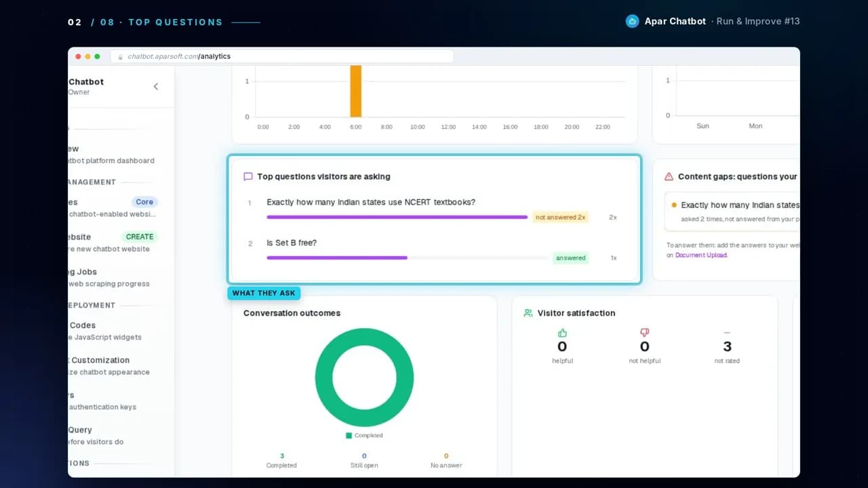The width and height of the screenshot is (868, 488).
Task: Open the Document Upload link
Action: (701, 255)
